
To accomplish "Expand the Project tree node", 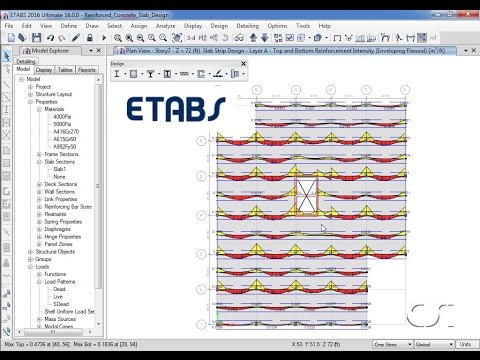I will click(30, 87).
